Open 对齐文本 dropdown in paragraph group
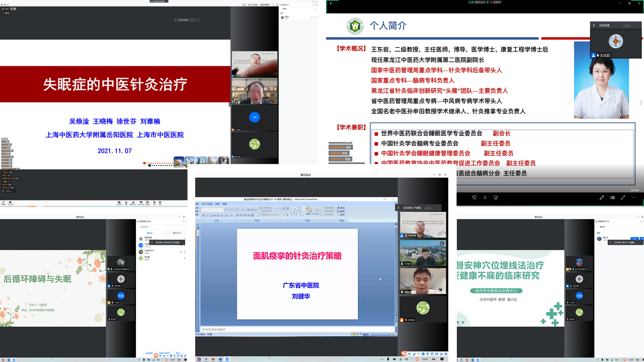This screenshot has width=644, height=362. tap(266, 211)
